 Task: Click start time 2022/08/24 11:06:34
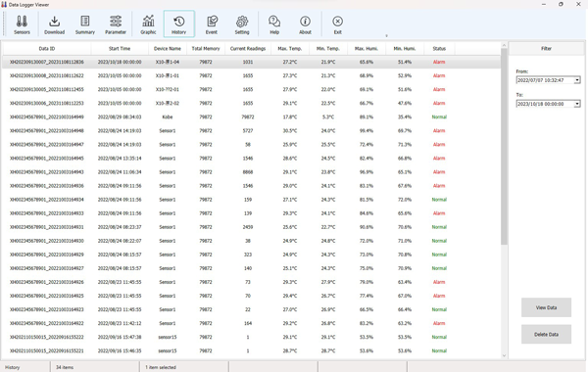tap(120, 172)
